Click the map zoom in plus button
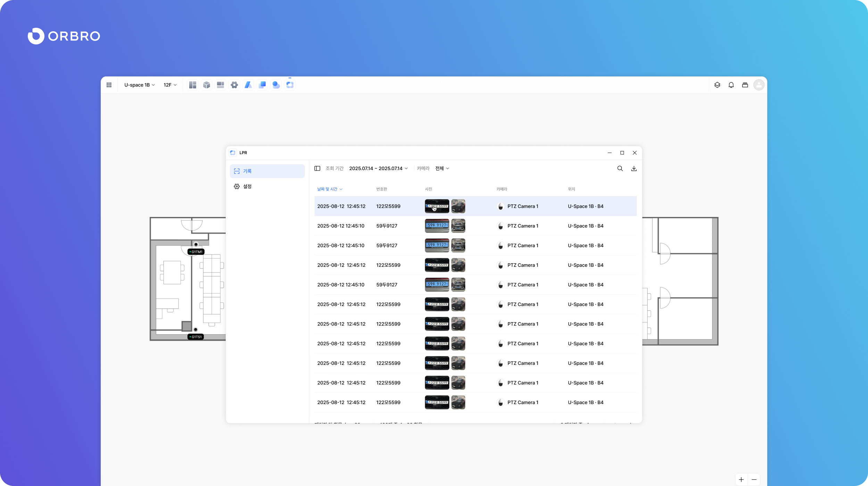This screenshot has width=868, height=486. 741,480
